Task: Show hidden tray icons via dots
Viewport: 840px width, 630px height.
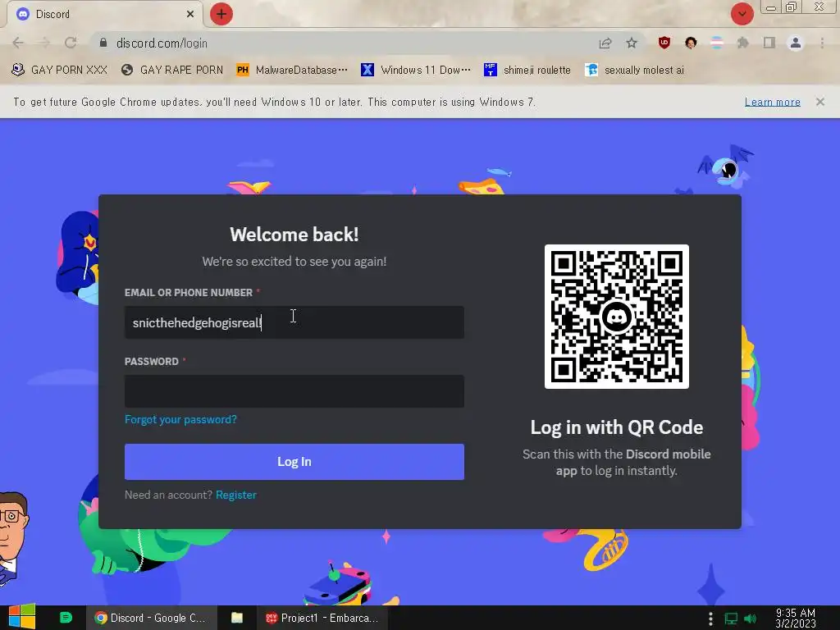Action: pos(710,619)
